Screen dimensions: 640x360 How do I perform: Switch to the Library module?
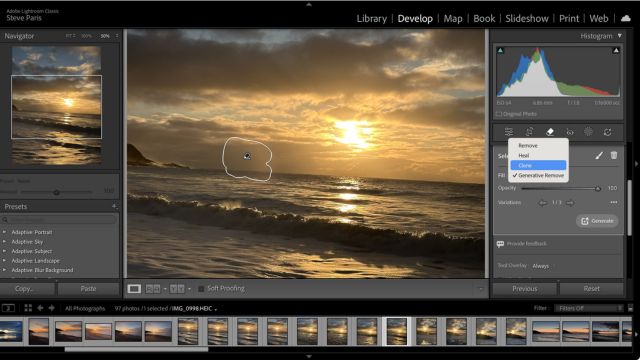pos(371,18)
